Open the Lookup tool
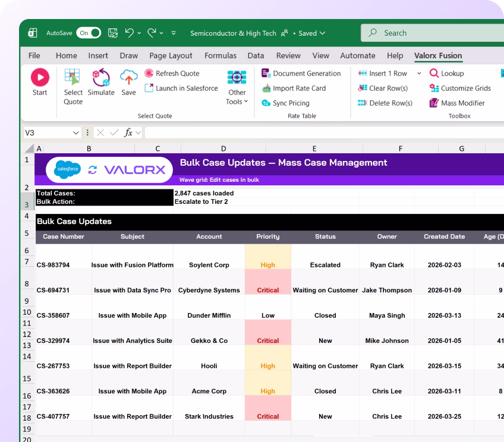The width and height of the screenshot is (504, 442). 447,74
